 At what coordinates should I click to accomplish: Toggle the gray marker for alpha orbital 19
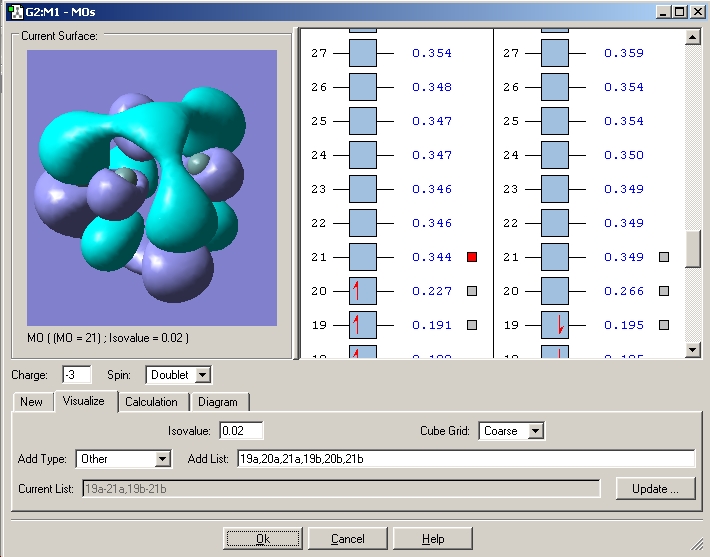pos(472,325)
